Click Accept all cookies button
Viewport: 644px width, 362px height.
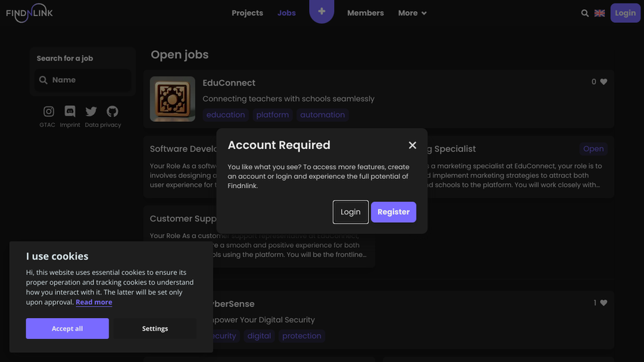[x=68, y=329]
